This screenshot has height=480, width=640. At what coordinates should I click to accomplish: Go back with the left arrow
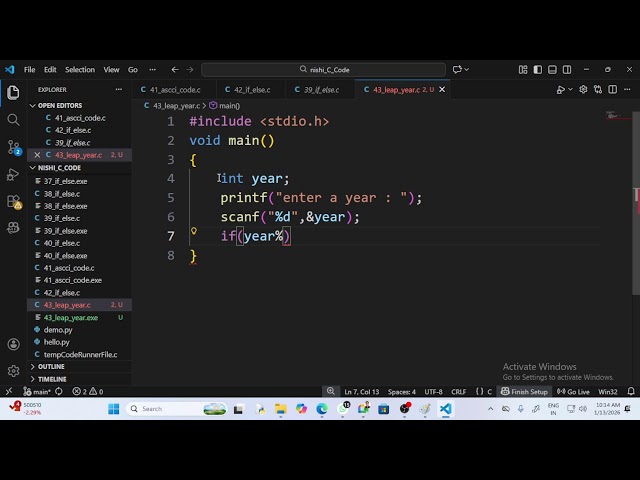175,70
